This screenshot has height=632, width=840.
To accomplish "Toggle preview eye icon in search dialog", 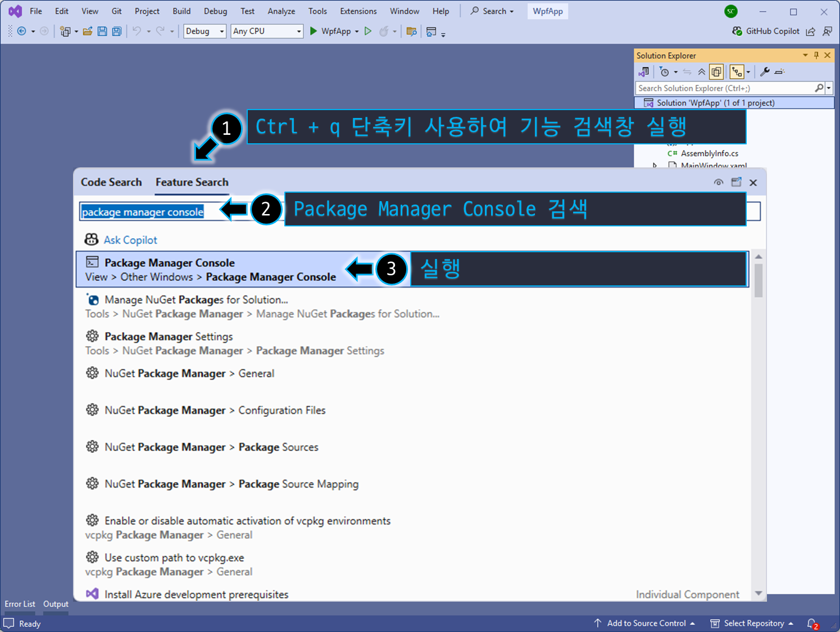I will tap(719, 182).
